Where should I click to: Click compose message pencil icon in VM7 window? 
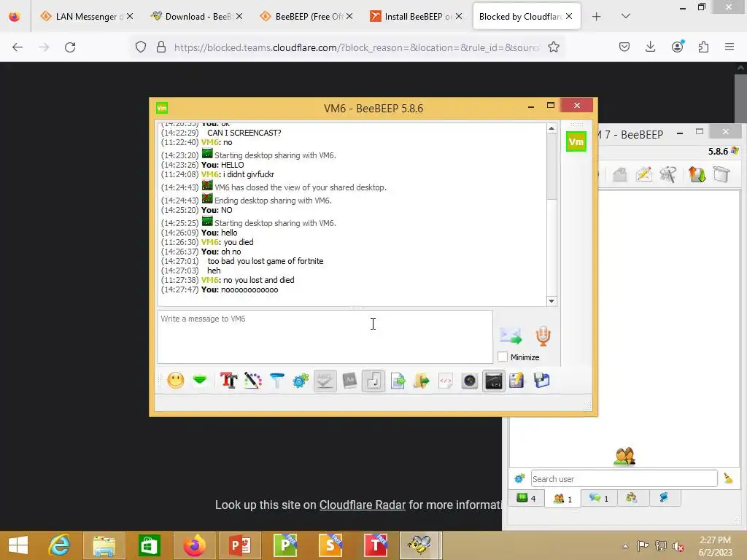(x=643, y=174)
